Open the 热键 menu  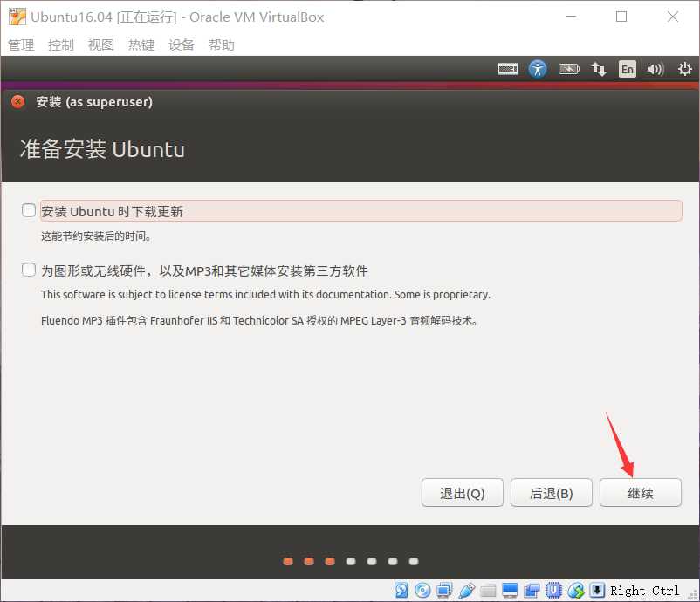(141, 44)
